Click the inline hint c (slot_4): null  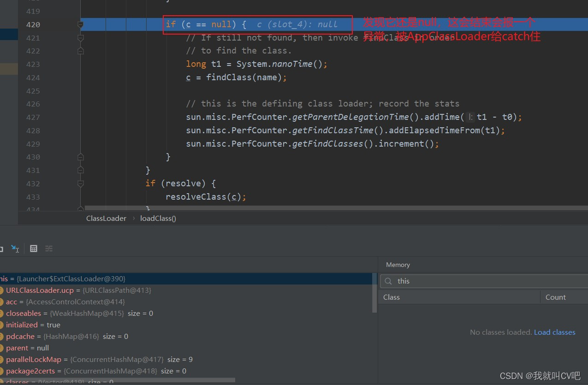pos(297,24)
